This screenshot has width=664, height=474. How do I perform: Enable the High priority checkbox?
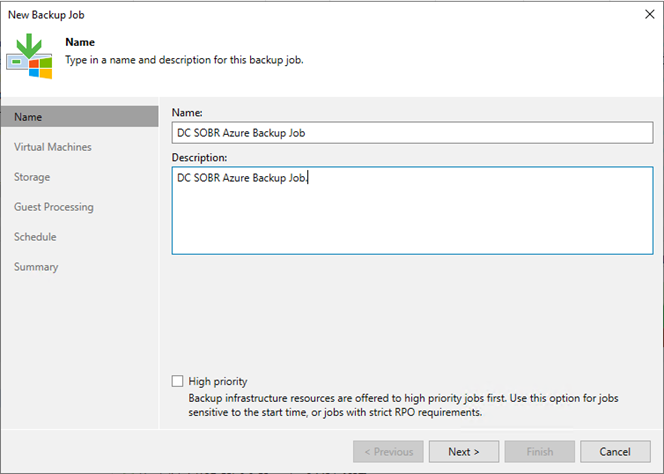click(177, 381)
